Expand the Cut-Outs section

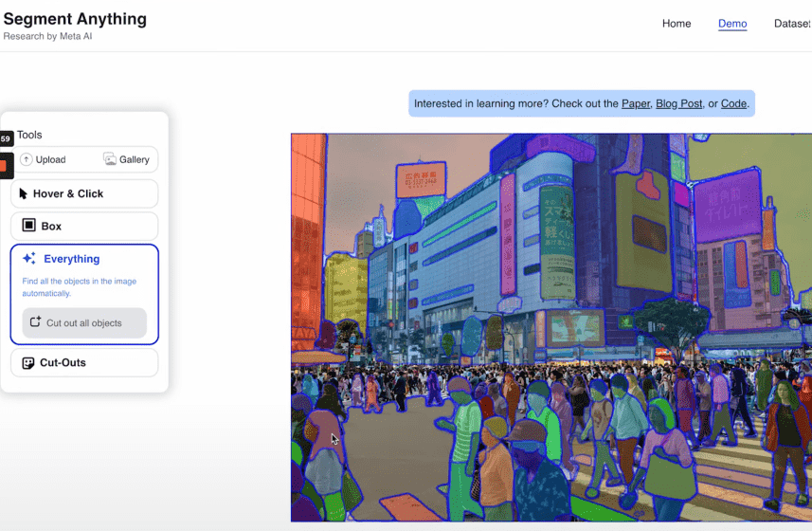pyautogui.click(x=84, y=362)
